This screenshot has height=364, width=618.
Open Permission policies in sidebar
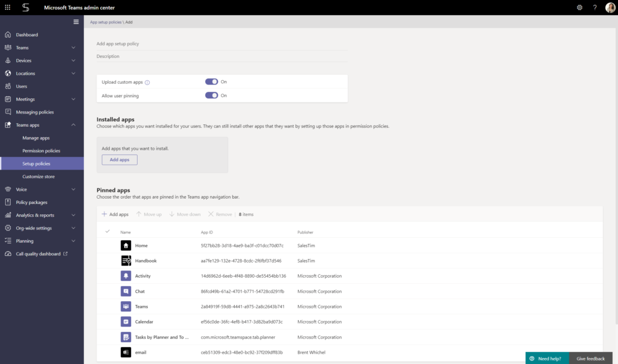coord(42,151)
